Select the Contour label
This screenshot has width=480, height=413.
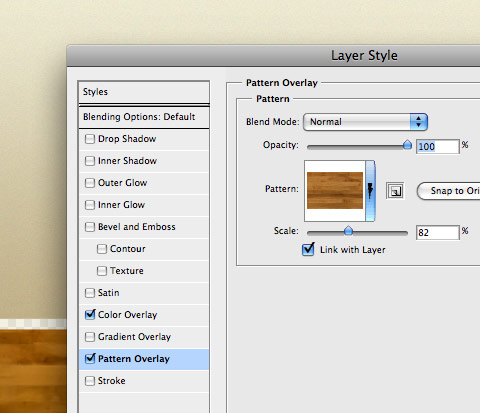(128, 249)
